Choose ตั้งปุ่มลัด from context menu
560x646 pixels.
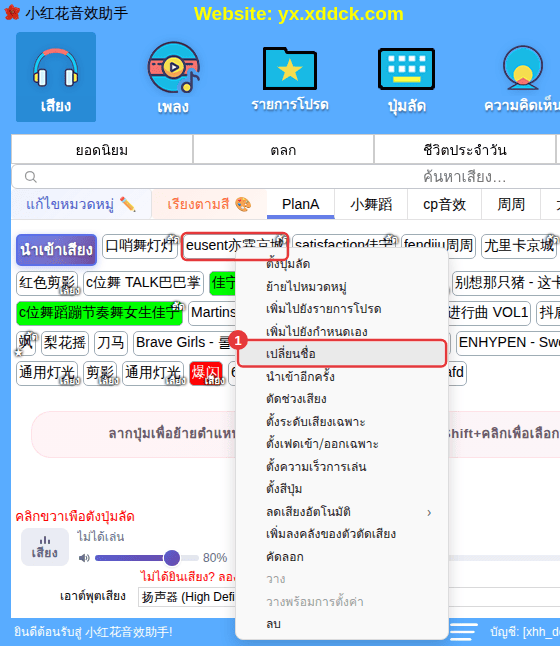click(342, 264)
